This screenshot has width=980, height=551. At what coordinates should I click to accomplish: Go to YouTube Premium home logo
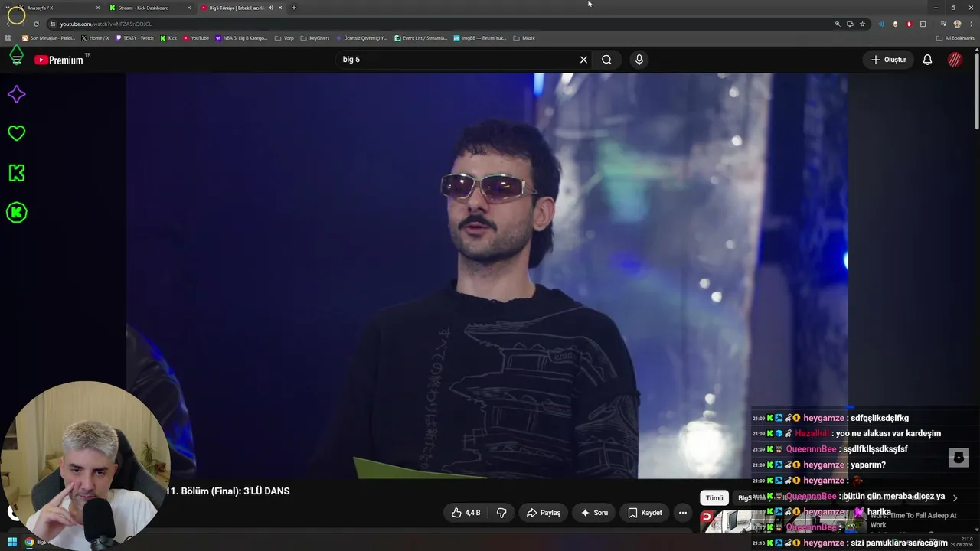pyautogui.click(x=59, y=60)
